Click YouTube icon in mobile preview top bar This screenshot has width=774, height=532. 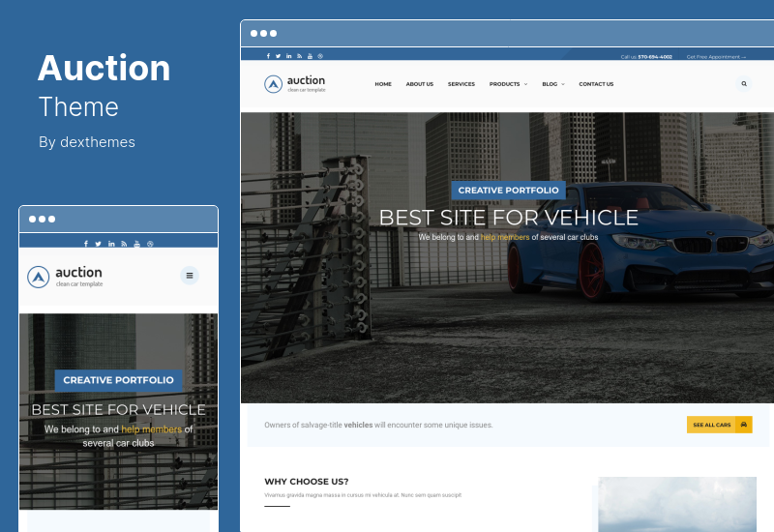click(x=137, y=244)
